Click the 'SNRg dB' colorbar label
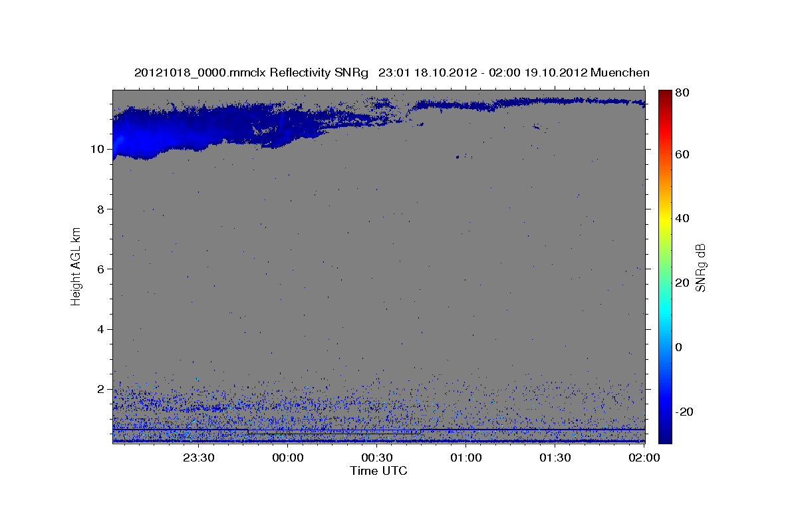 (x=700, y=267)
